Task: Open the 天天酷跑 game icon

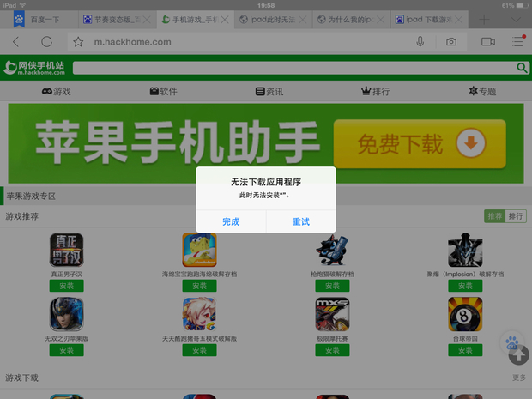Action: [199, 314]
